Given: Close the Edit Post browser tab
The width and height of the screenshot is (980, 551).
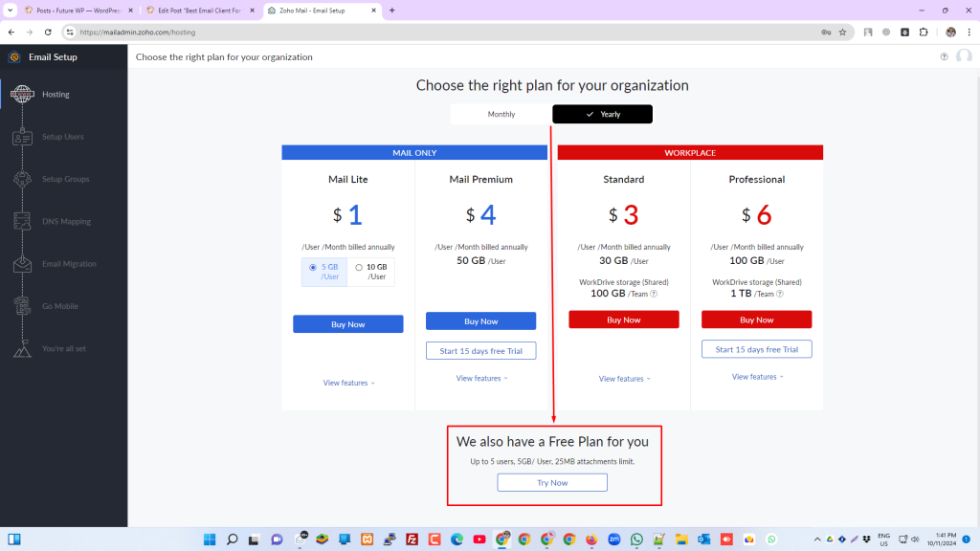Looking at the screenshot, I should 252,11.
